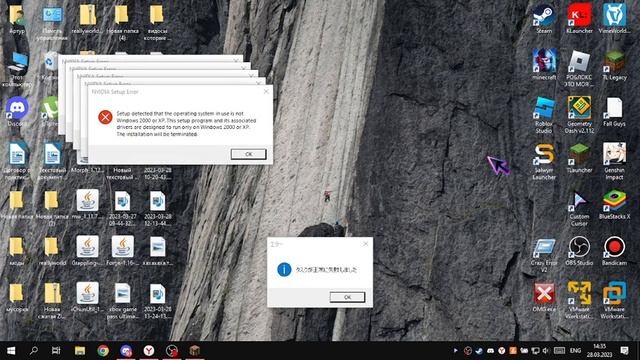Image resolution: width=640 pixels, height=360 pixels.
Task: Select the Crazy Error V2 icon
Action: 544,255
